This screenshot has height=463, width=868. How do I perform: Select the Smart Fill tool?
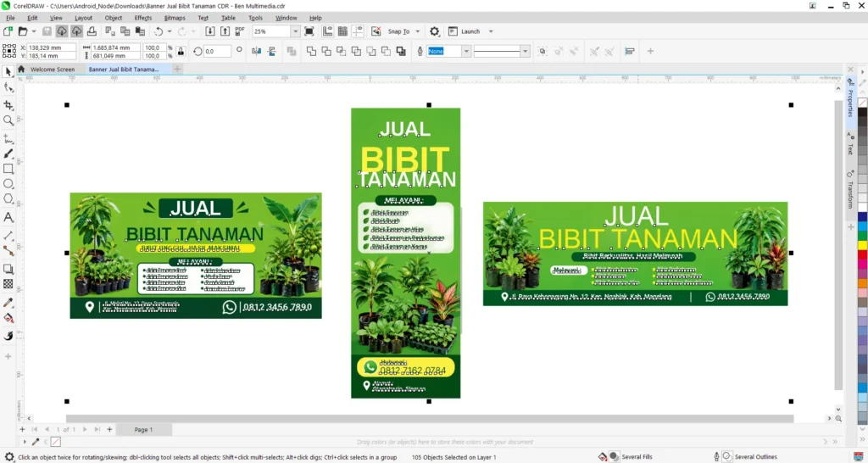pos(8,336)
